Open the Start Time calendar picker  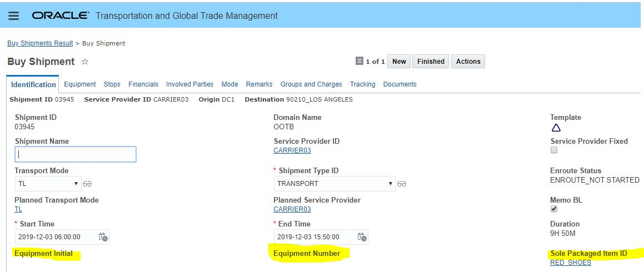click(103, 237)
